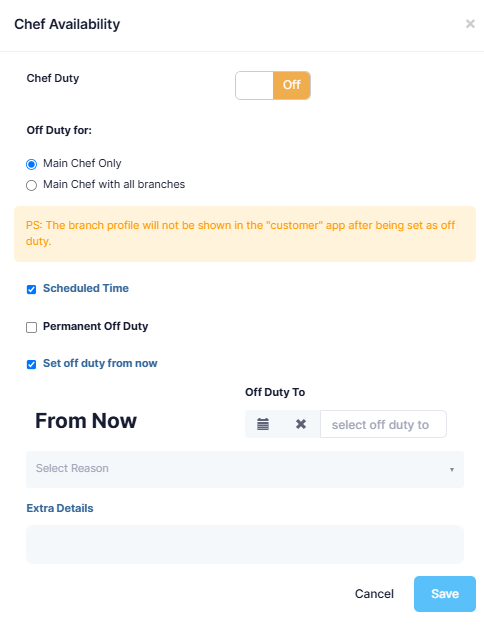Viewport: 484px width, 637px height.
Task: Uncheck the Scheduled Time checkbox
Action: pyautogui.click(x=31, y=289)
